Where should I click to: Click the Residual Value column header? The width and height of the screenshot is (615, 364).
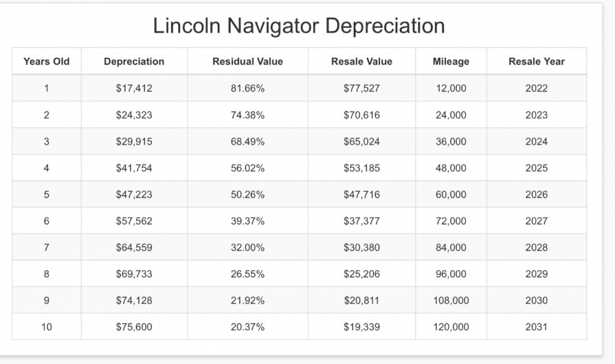click(x=248, y=61)
